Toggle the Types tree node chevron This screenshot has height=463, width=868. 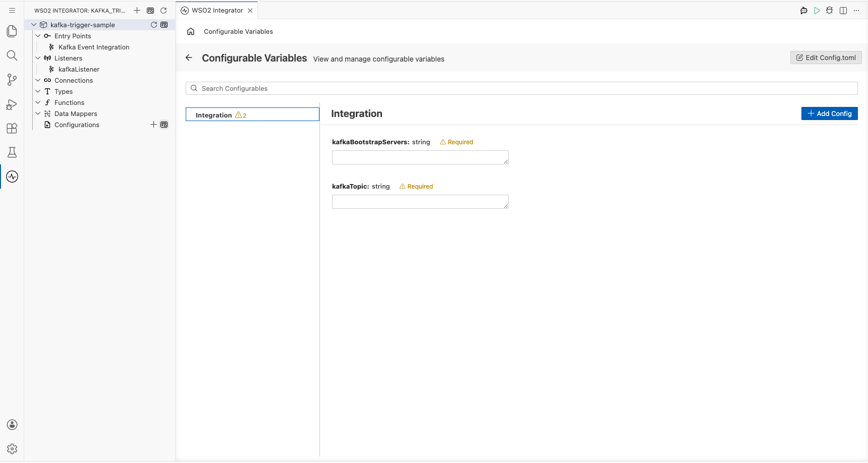tap(38, 91)
